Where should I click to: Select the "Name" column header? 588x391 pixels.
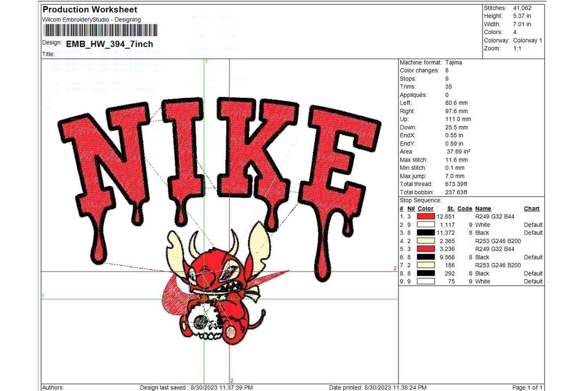[x=483, y=209]
